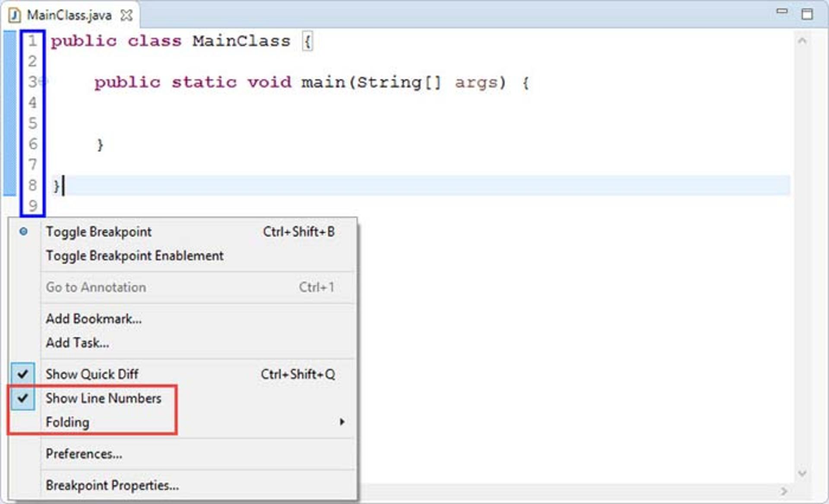This screenshot has width=829, height=504.
Task: Click the 'args' parameter in code
Action: click(476, 83)
